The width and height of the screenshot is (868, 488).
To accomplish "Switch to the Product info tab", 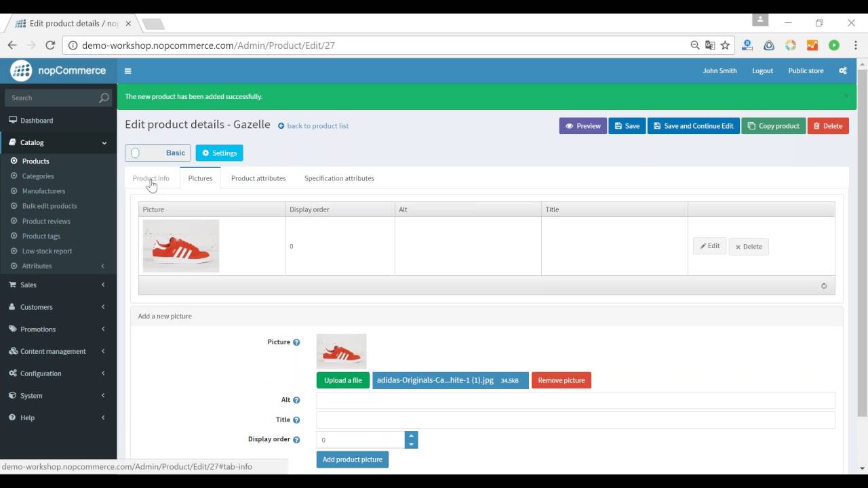I will pos(151,178).
